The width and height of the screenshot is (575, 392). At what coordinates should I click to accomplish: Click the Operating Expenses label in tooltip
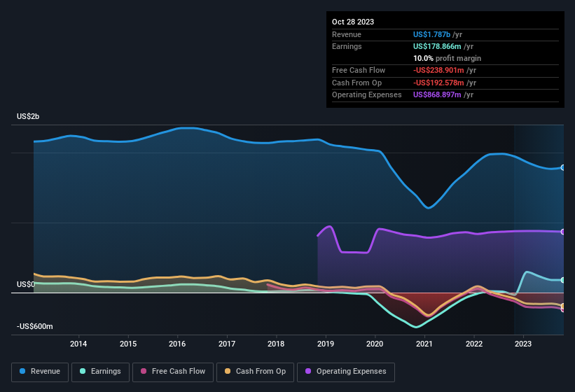coord(367,95)
